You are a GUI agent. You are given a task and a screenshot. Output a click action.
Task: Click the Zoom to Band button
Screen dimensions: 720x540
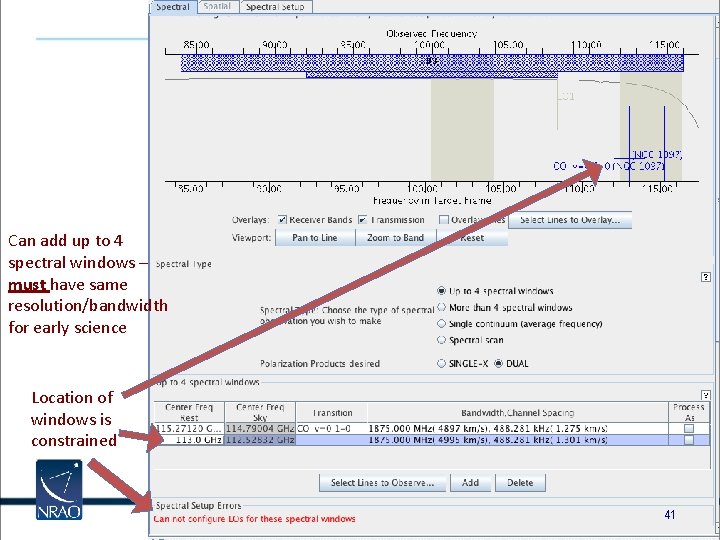coord(395,238)
